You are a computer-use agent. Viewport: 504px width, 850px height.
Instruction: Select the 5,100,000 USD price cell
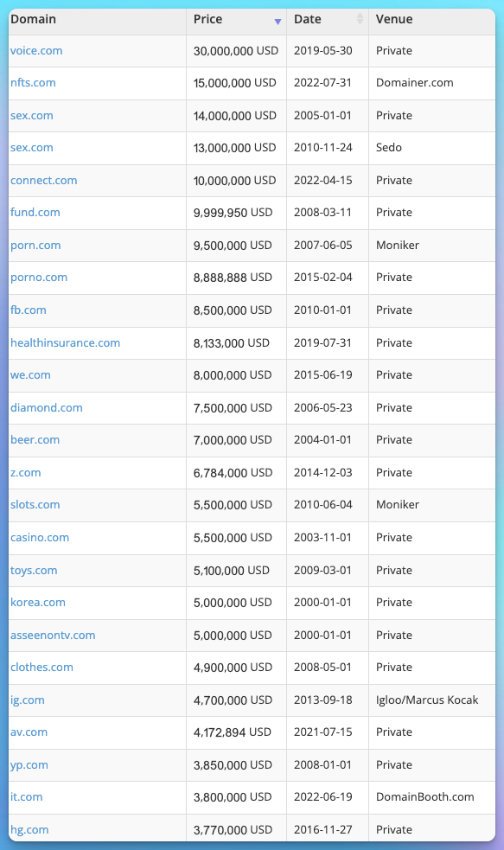[x=232, y=571]
